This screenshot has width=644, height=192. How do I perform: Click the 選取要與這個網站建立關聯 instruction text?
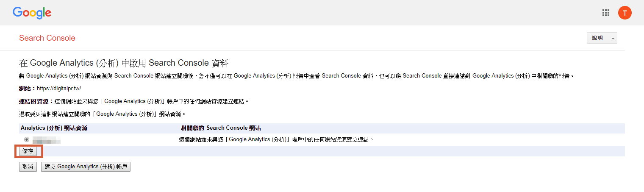[x=103, y=114]
